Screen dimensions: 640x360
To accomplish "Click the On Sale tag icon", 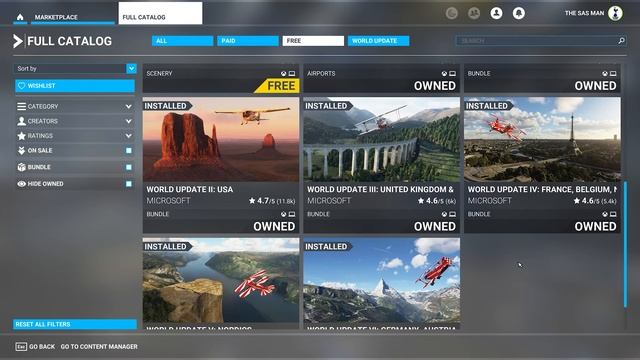I will point(22,151).
